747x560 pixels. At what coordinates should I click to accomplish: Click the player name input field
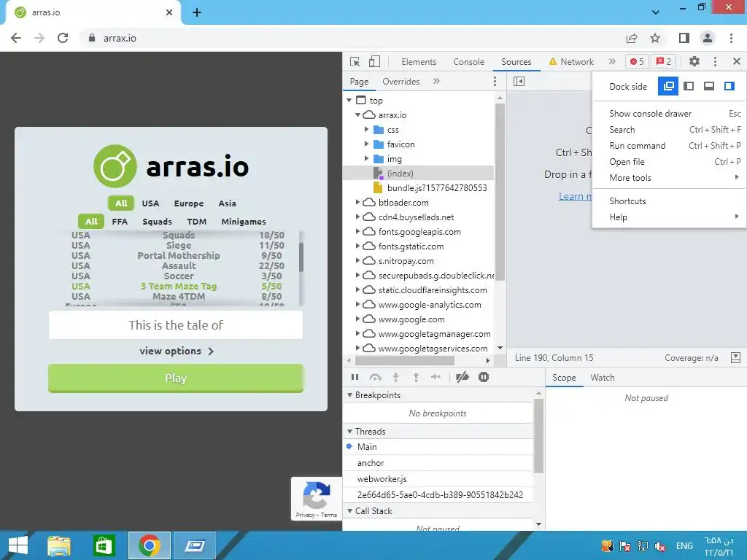point(176,325)
